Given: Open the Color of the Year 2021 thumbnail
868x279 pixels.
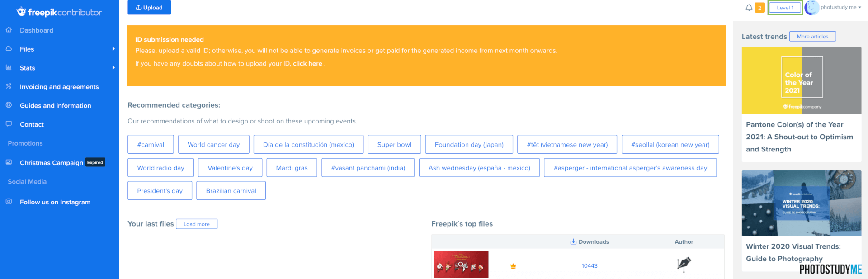Looking at the screenshot, I should point(801,80).
